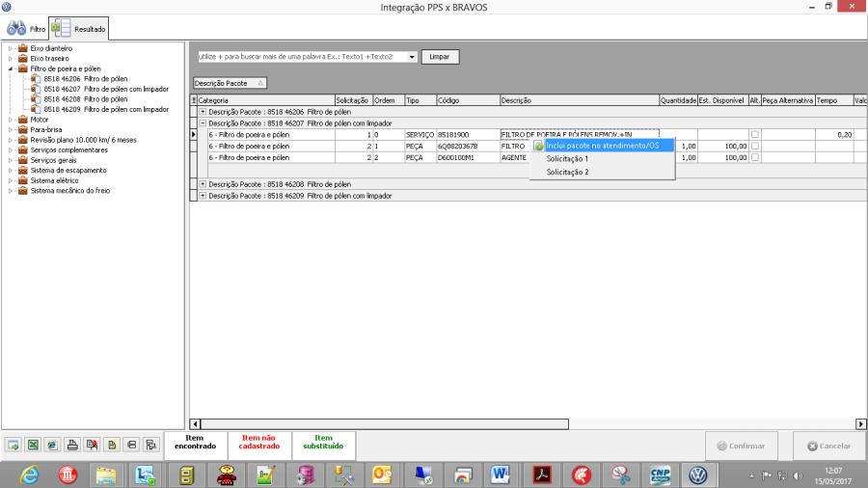The height and width of the screenshot is (488, 868).
Task: Select the cell with code 6Q0820367B
Action: (469, 146)
